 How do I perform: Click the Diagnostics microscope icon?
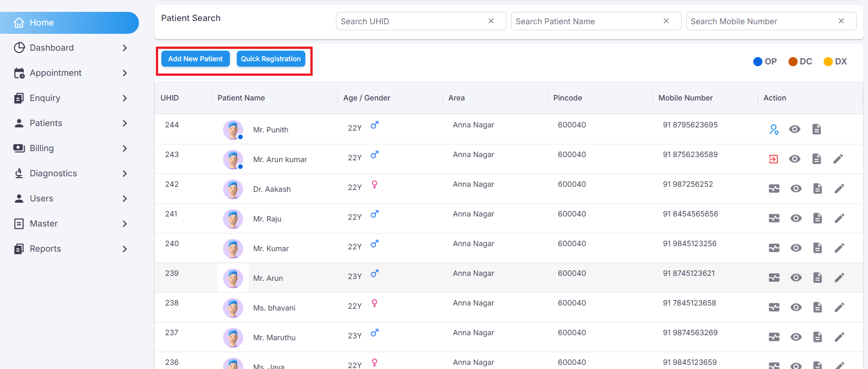point(19,173)
